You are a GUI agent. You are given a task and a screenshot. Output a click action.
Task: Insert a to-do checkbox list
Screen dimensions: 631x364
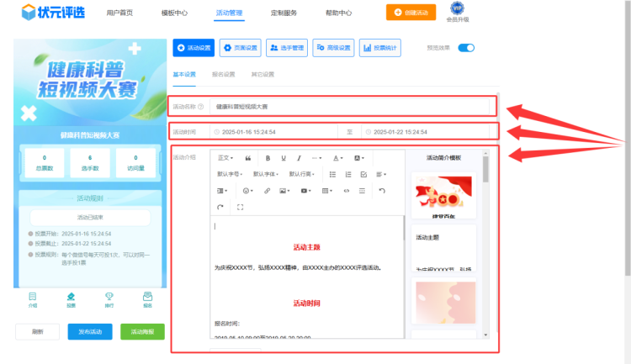coord(363,174)
